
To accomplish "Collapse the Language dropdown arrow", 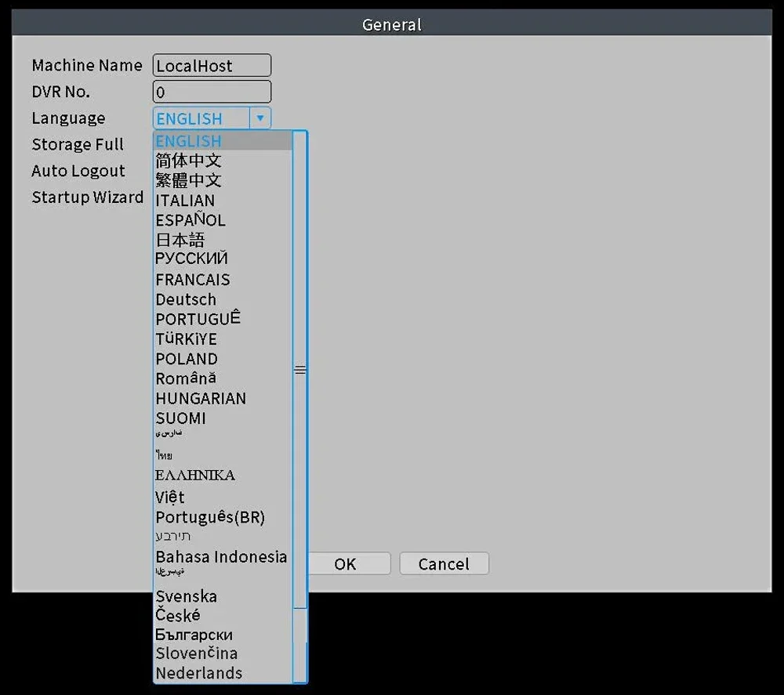I will [x=260, y=118].
